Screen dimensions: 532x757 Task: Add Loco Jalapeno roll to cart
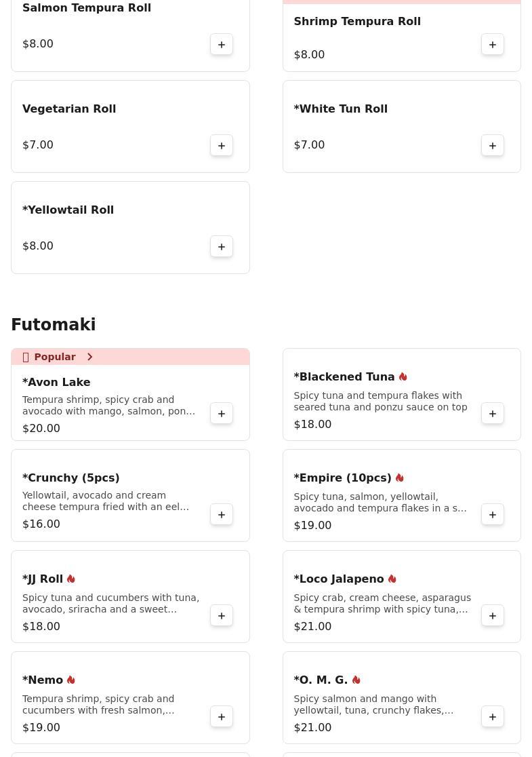[493, 615]
